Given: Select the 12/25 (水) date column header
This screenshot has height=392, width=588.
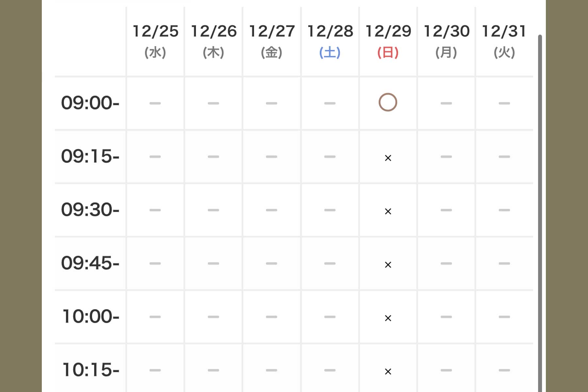Looking at the screenshot, I should coord(155,41).
